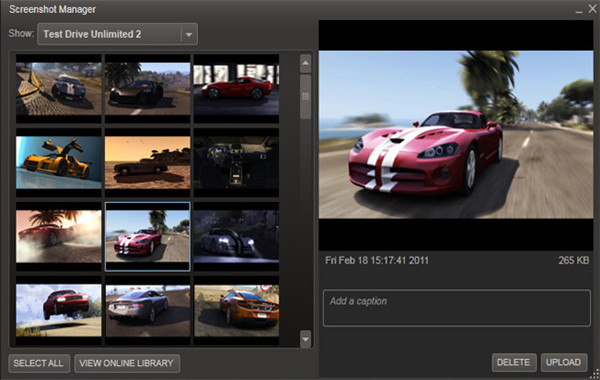600x380 pixels.
Task: Select the orange gullwing-door car thumbnail
Action: tap(59, 163)
